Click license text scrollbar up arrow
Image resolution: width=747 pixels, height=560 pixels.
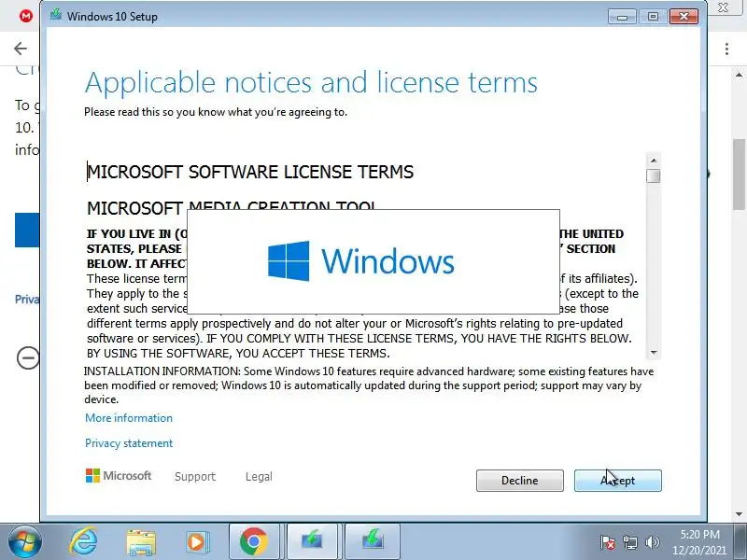coord(654,161)
